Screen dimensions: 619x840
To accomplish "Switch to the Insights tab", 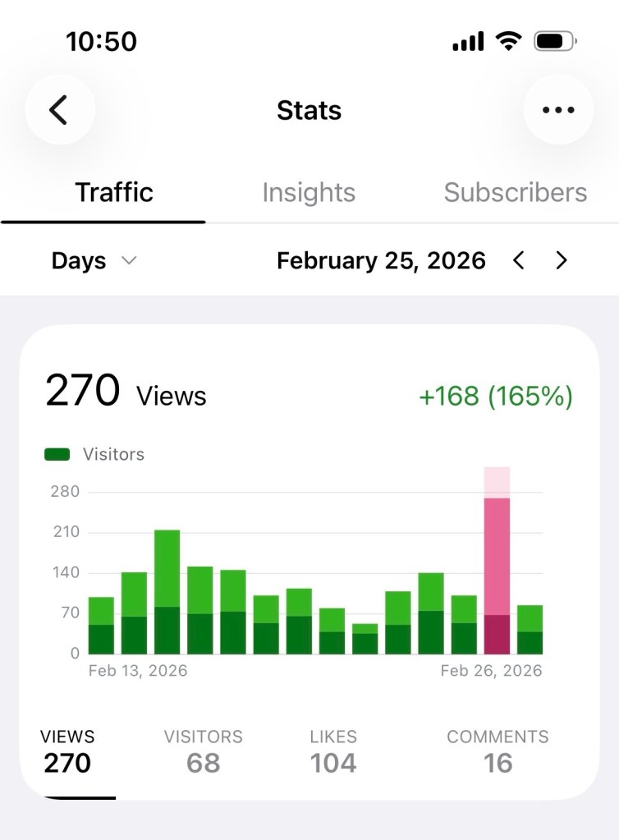I will [x=309, y=193].
